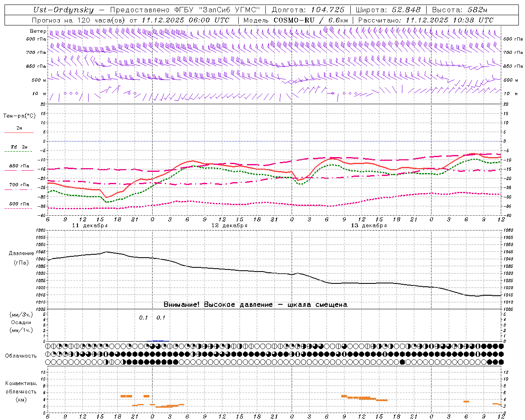Viewport: 525px width, 420px height.
Task: Click the '500 м' wind level label on left
Action: pyautogui.click(x=39, y=80)
